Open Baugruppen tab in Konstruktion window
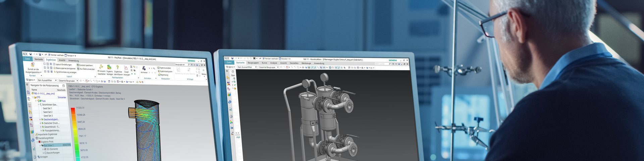This screenshot has height=161, width=644. tap(253, 63)
